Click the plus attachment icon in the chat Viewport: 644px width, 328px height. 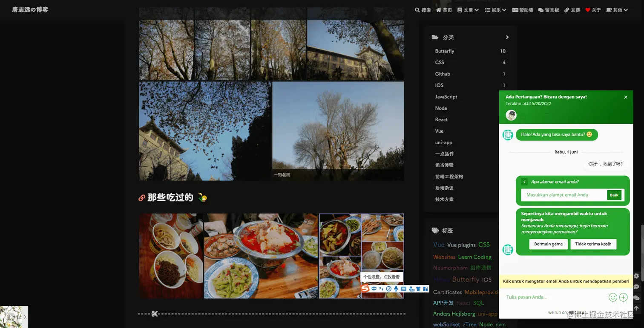click(x=623, y=297)
